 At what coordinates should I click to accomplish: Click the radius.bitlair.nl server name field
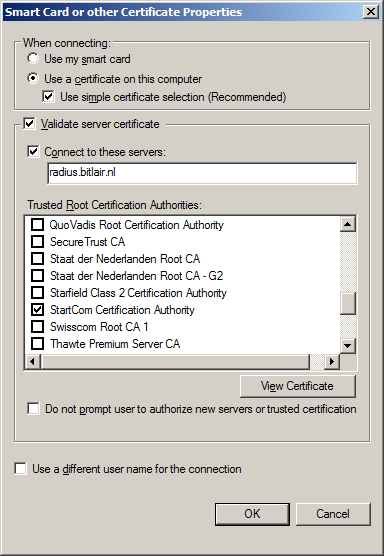(202, 173)
